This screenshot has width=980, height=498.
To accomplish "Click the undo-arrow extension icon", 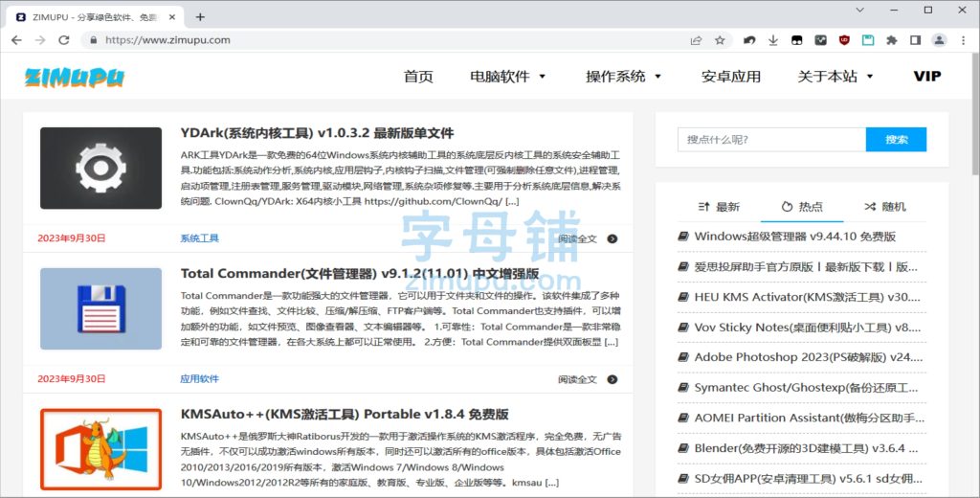I will pos(749,40).
